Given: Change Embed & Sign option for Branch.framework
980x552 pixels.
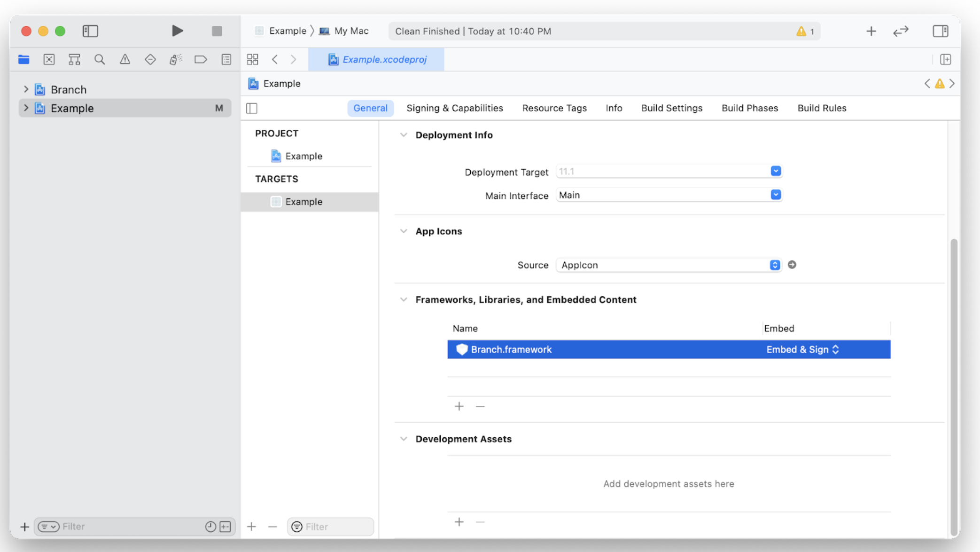Looking at the screenshot, I should click(x=802, y=349).
